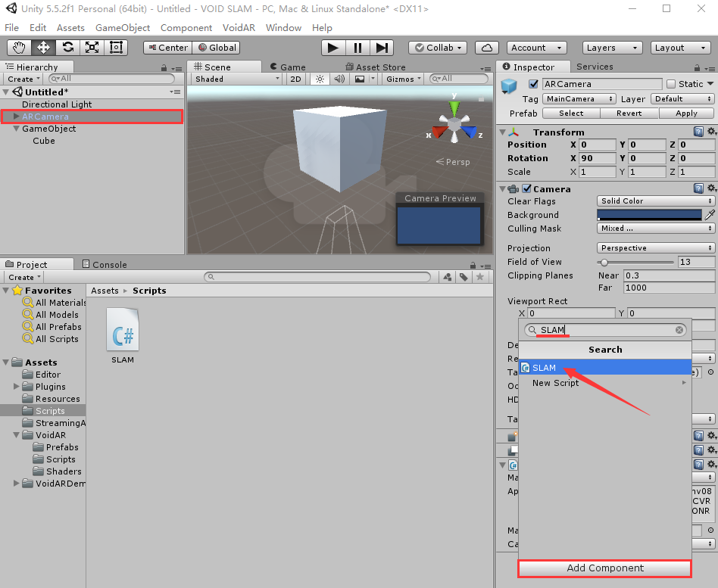Toggle ARCamera active checkbox
The image size is (718, 588).
click(533, 84)
